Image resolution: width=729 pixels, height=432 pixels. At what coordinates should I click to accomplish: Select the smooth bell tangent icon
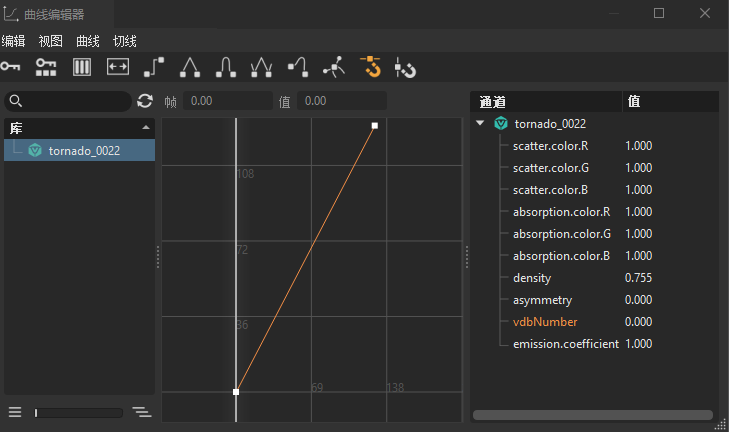point(226,67)
